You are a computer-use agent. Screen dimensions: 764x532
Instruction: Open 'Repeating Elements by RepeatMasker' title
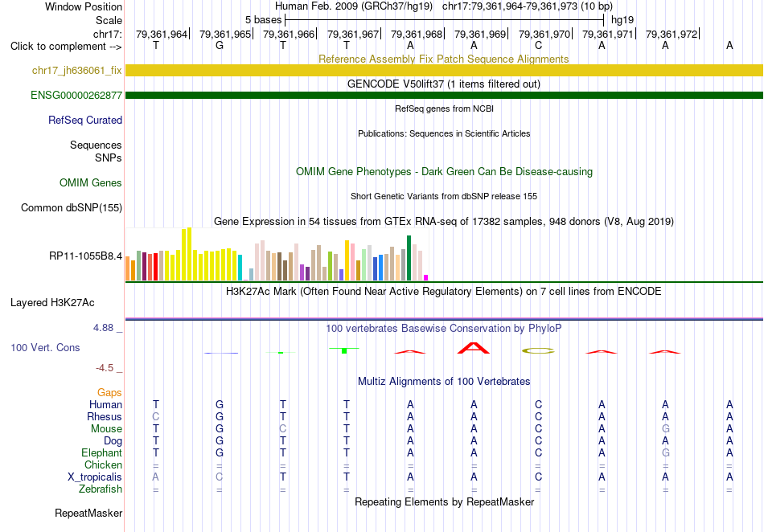tap(444, 501)
